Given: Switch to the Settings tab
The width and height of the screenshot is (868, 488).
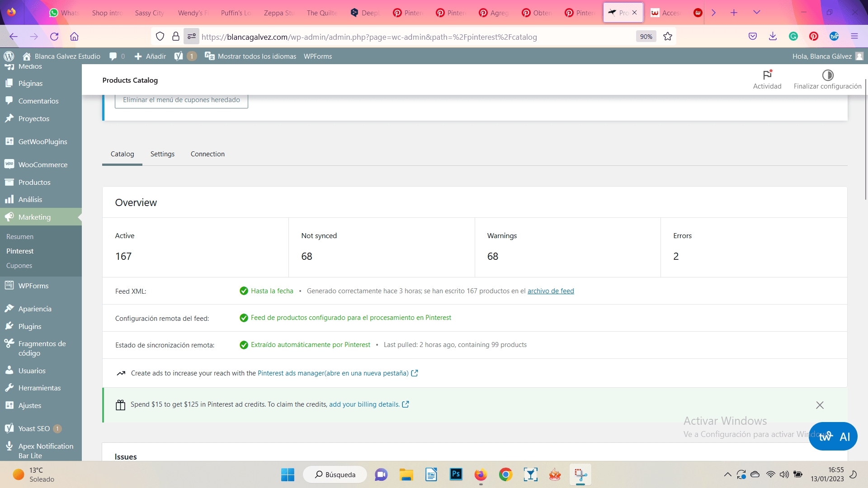Looking at the screenshot, I should 162,154.
